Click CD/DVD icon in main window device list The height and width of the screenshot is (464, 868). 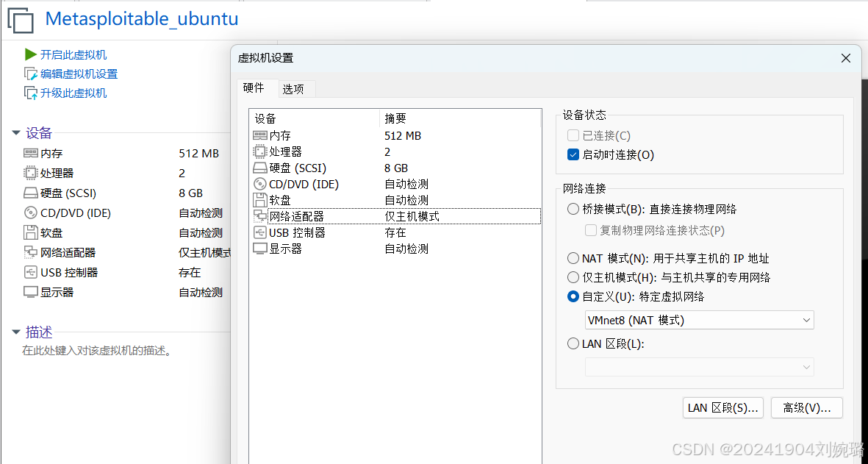(x=30, y=213)
